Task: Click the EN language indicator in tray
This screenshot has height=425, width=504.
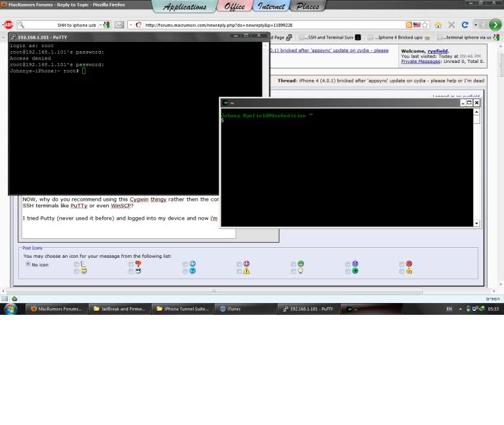Action: coord(449,309)
